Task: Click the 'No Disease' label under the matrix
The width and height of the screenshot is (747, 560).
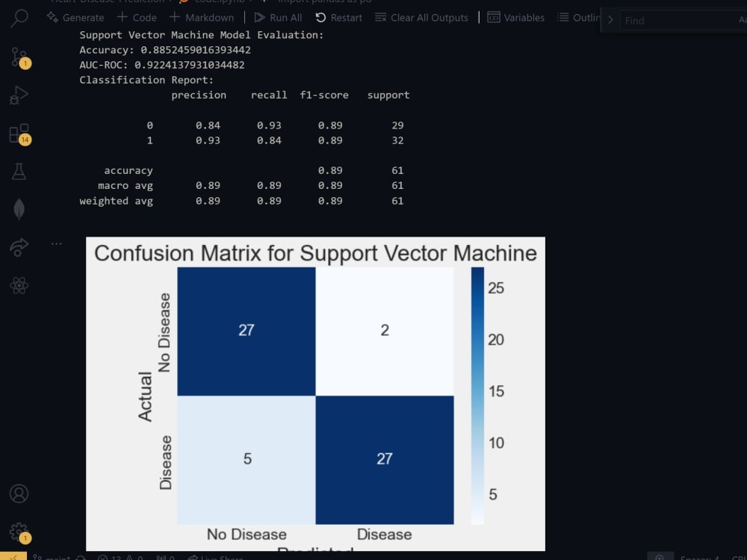Action: [247, 535]
